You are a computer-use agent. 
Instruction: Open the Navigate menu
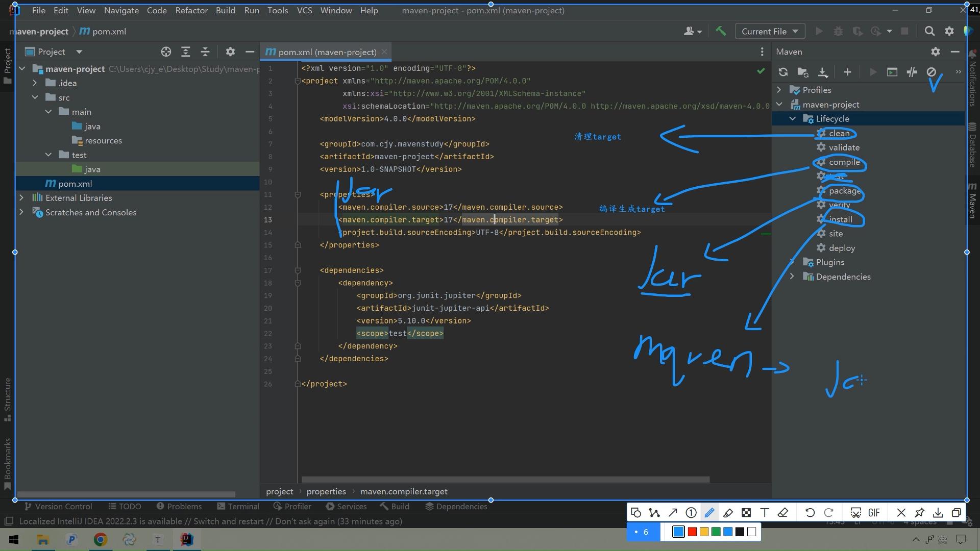(121, 10)
